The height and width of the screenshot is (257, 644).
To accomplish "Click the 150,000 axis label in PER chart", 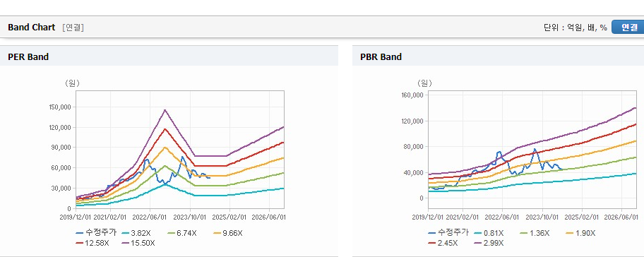I will (x=60, y=107).
